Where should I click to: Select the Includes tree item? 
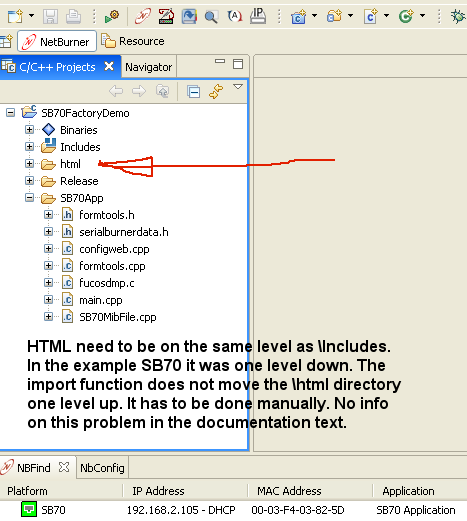tap(80, 147)
